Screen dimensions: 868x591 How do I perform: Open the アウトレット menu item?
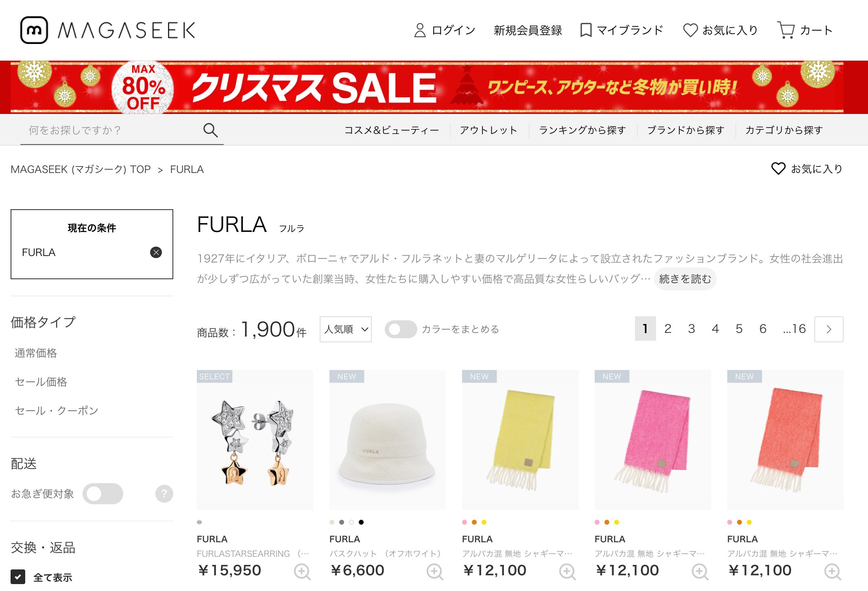click(489, 130)
